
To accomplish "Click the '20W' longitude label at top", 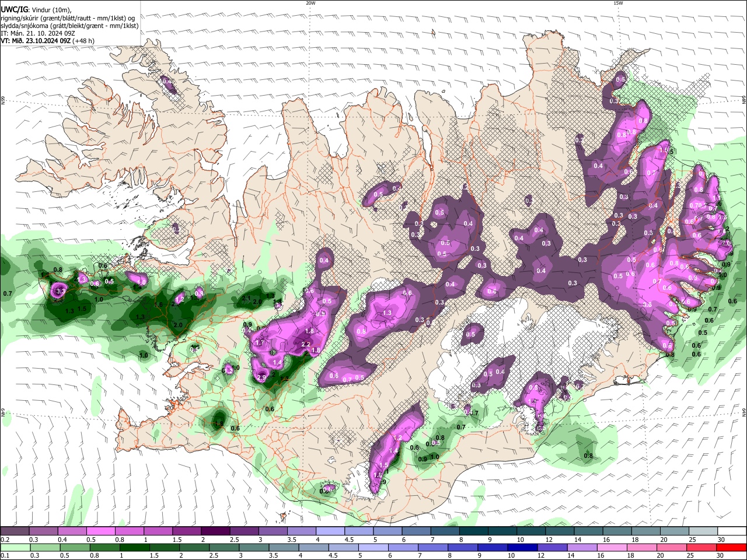I will click(x=310, y=3).
